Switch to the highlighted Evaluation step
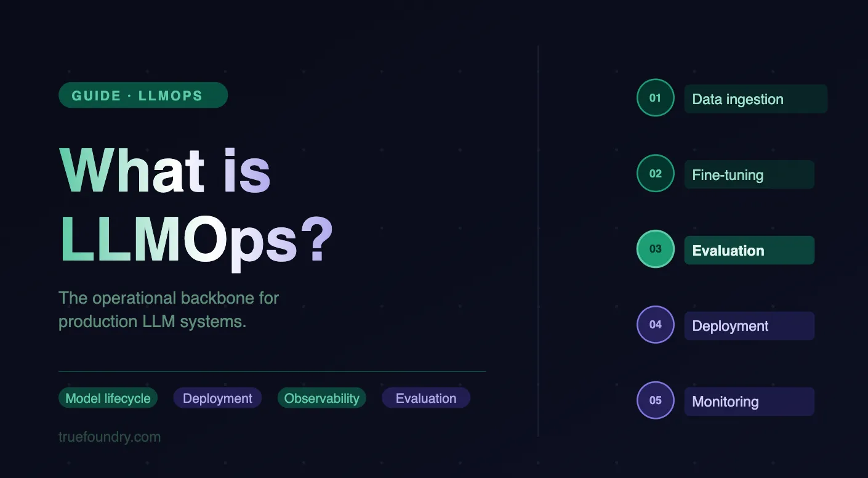Screen dimensions: 868x478 tap(749, 250)
